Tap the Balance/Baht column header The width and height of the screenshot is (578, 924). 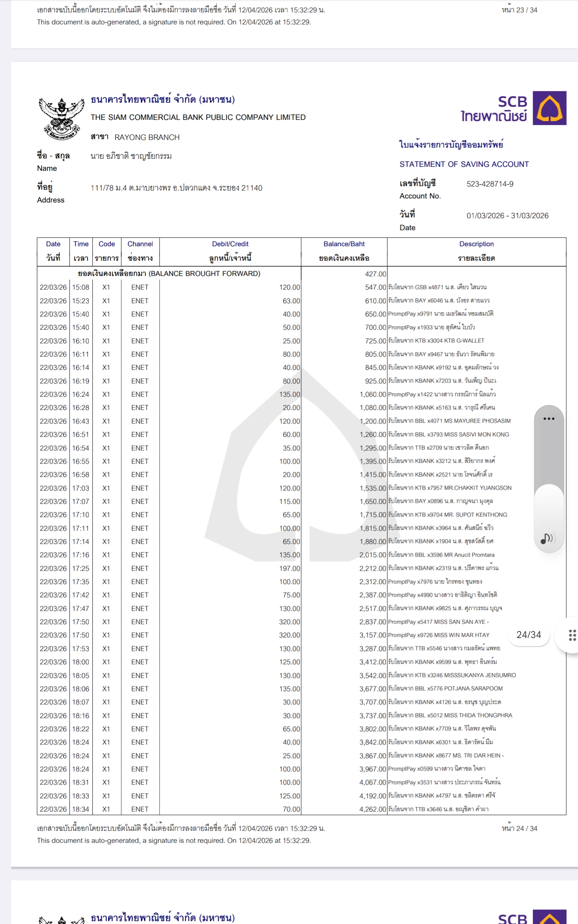[x=344, y=251]
